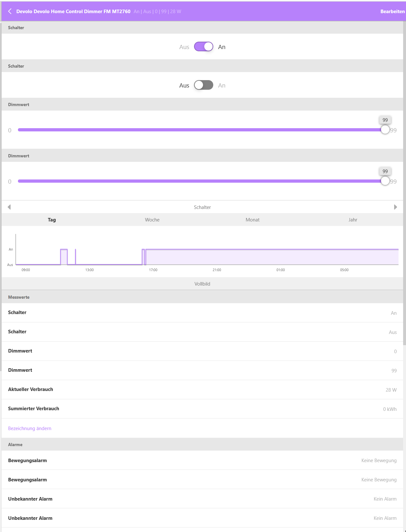This screenshot has height=532, width=406.
Task: Click the first Dimmwert slider handle
Action: point(385,130)
